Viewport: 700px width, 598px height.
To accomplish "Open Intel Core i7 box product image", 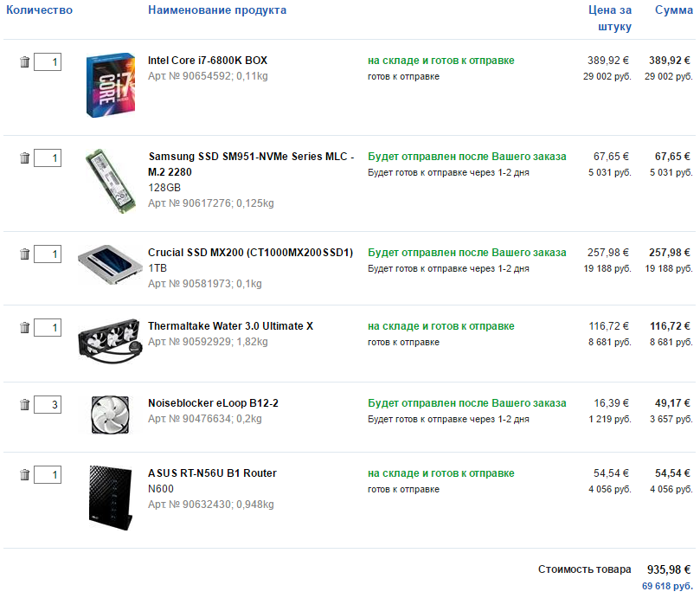I will [111, 85].
